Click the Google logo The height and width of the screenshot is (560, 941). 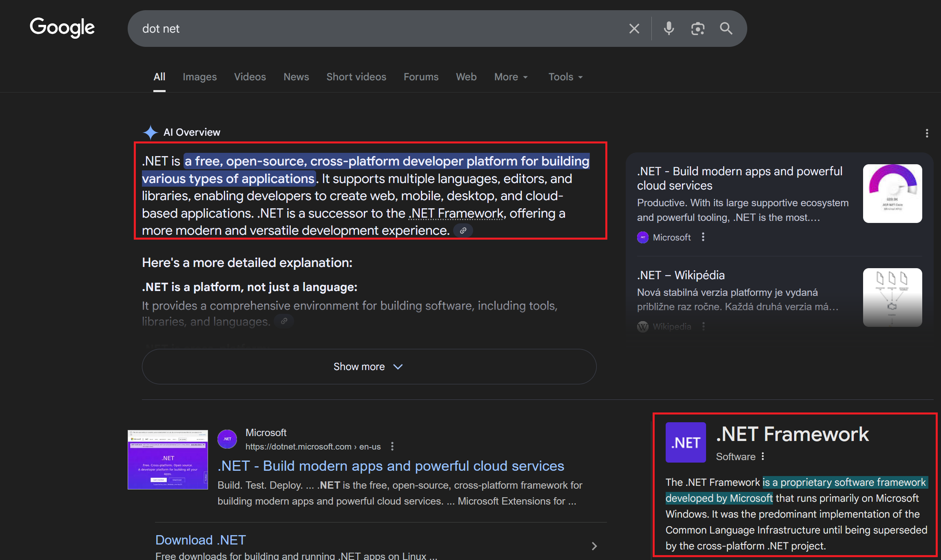click(x=62, y=27)
